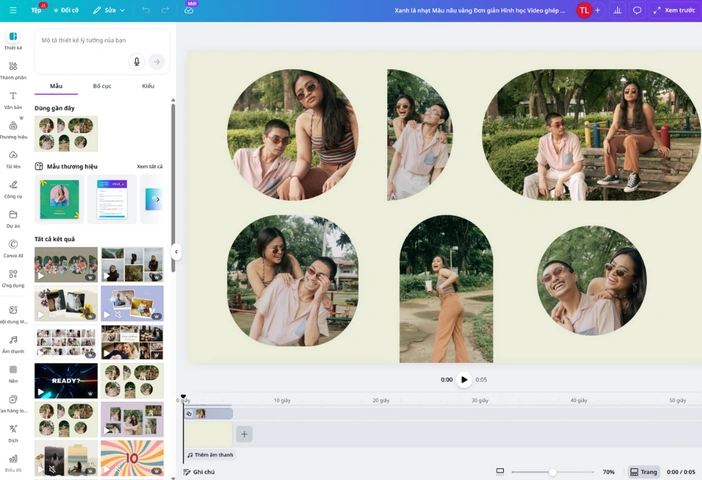
Task: Click Xem tất cả link for brand templates
Action: click(150, 166)
